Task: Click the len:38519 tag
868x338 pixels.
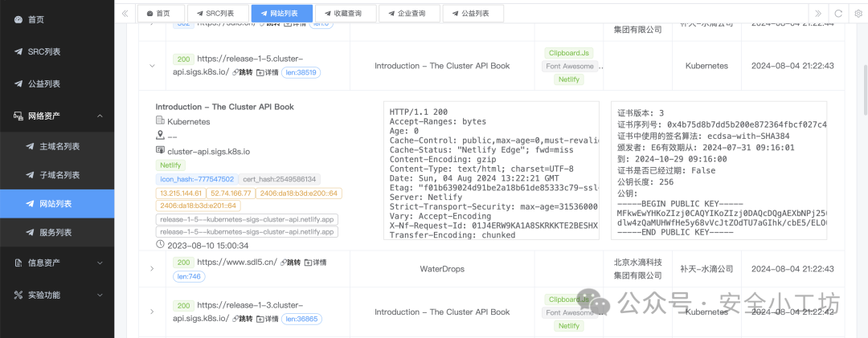Action: tap(301, 72)
